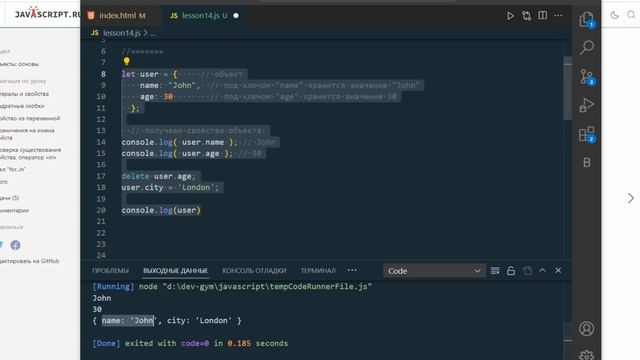Screen dimensions: 640x360
Task: Switch to the index.html tab
Action: tap(122, 16)
